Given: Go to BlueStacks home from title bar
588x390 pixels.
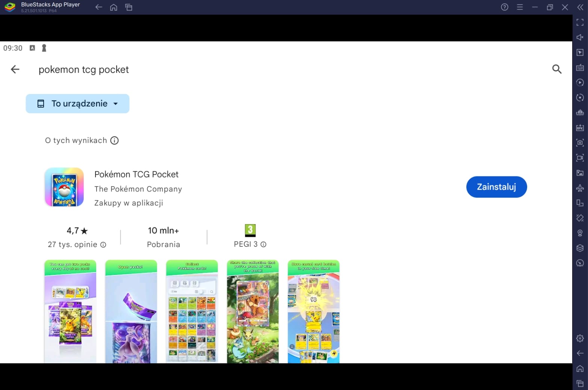Looking at the screenshot, I should [x=113, y=7].
